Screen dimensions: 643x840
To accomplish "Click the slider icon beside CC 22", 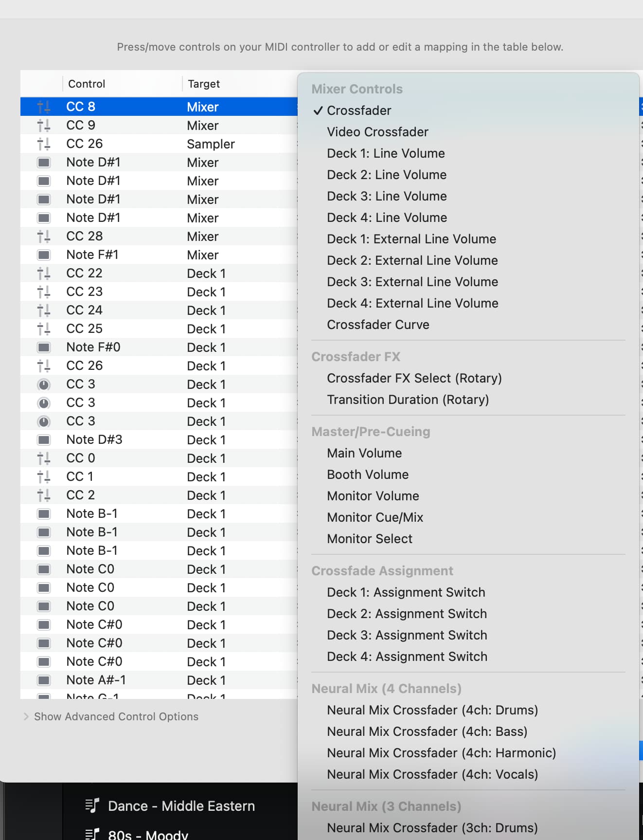I will pos(44,274).
